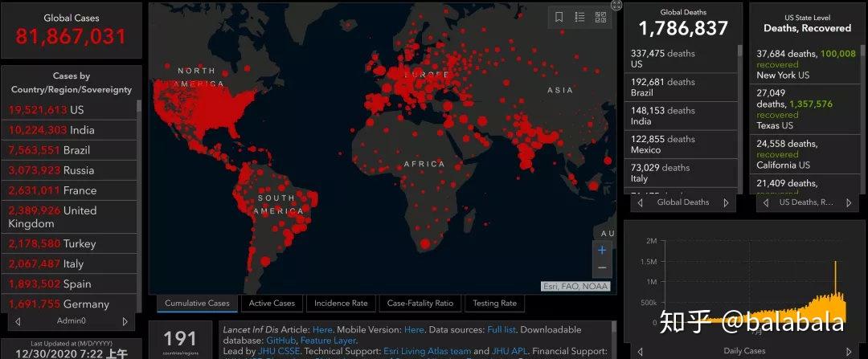Go to next page after Admin0
The image size is (868, 359).
pos(125,321)
